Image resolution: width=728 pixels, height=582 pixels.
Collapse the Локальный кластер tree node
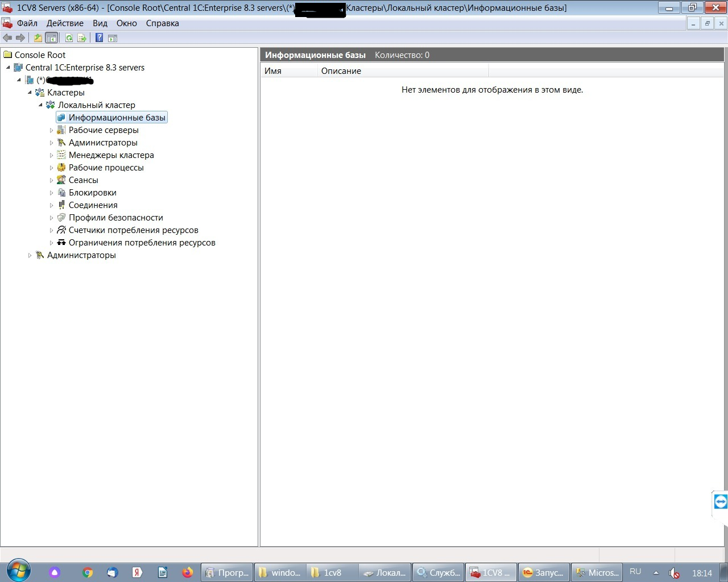pos(40,105)
